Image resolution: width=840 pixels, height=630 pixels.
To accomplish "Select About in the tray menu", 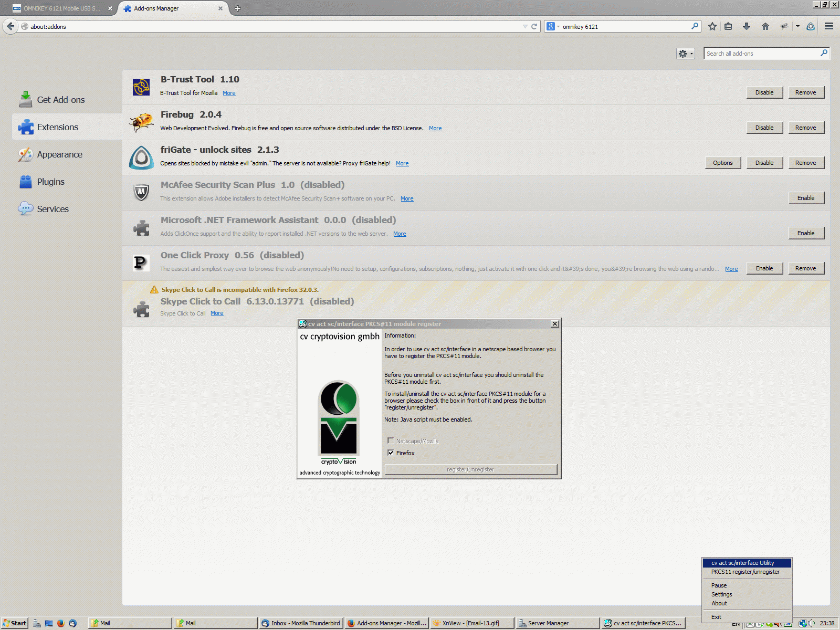I will (x=747, y=603).
